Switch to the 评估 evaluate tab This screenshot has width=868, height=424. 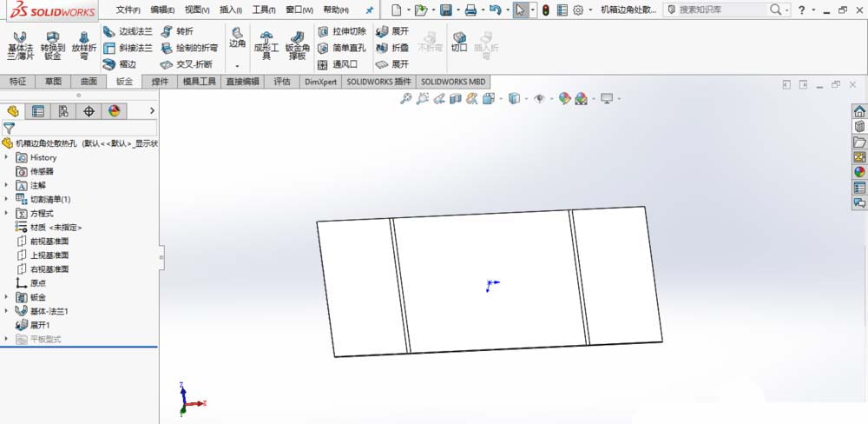[x=282, y=82]
